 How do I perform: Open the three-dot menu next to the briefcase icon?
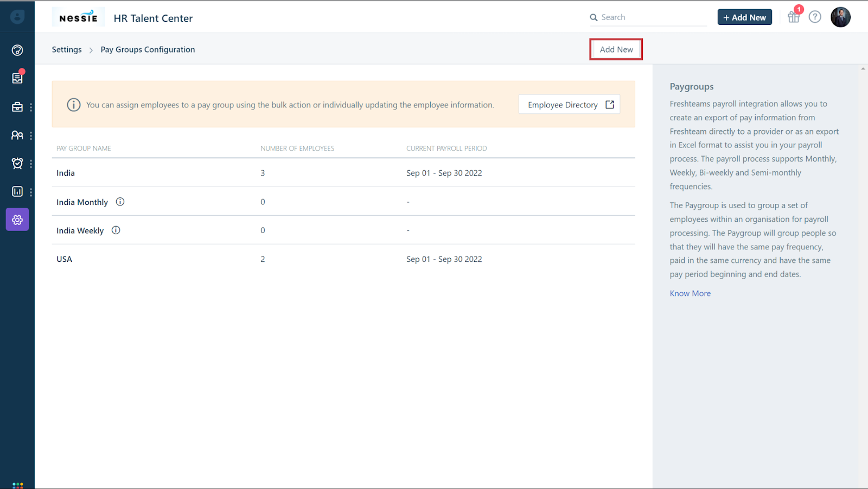click(31, 107)
